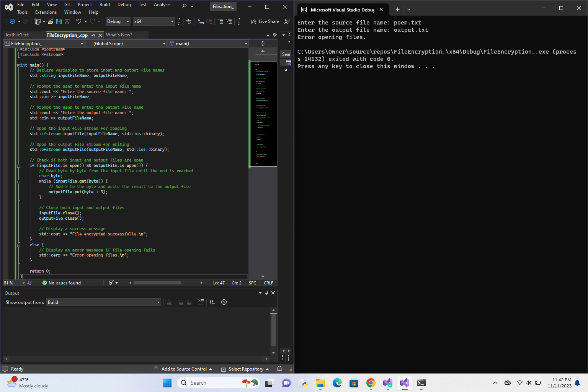Click the Undo arrow icon
The height and width of the screenshot is (392, 588).
(x=78, y=21)
